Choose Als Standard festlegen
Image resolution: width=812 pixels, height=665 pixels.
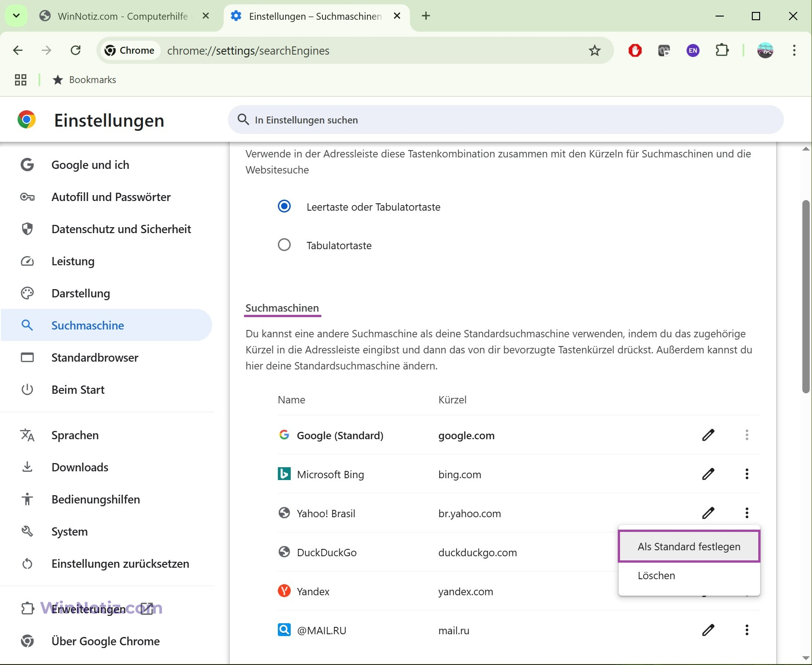[x=689, y=547]
